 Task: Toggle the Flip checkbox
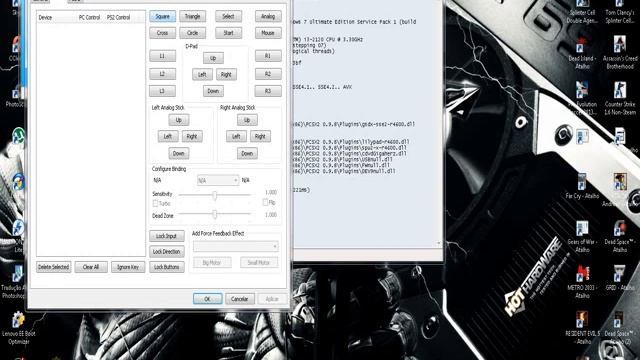[x=265, y=202]
